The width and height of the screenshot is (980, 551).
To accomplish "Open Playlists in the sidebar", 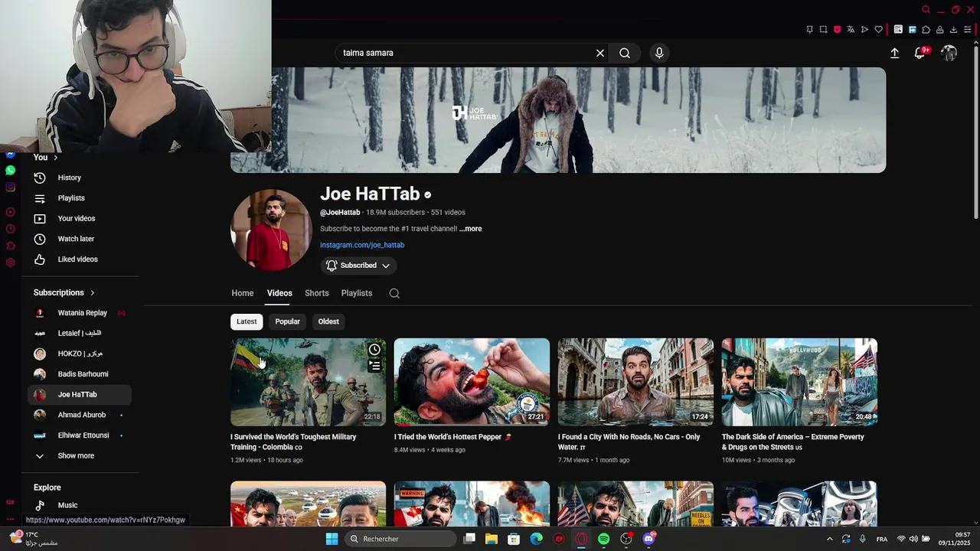I will tap(79, 198).
